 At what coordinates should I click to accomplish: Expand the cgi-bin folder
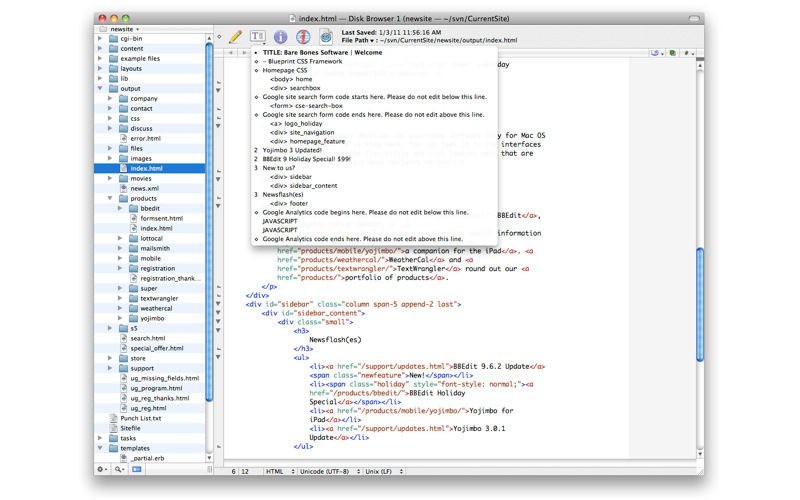point(100,38)
